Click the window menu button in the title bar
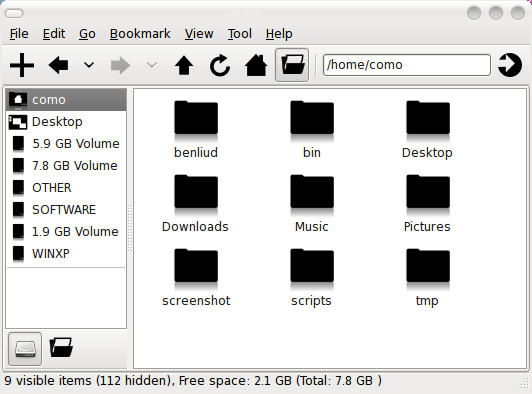532x394 pixels. pyautogui.click(x=14, y=13)
